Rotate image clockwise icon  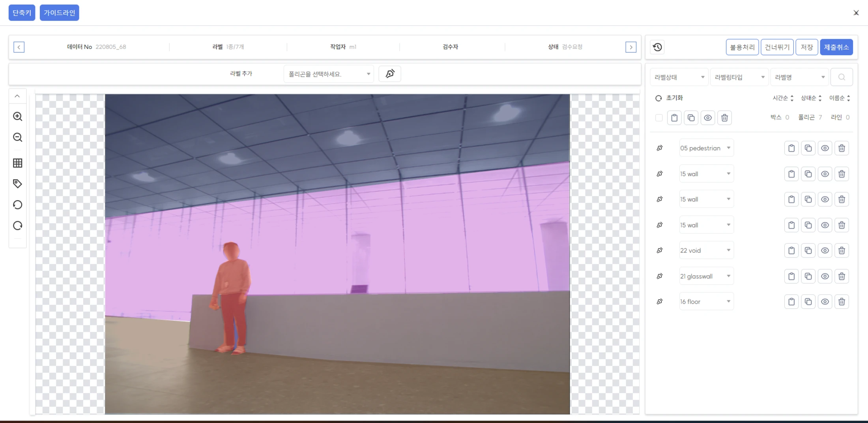tap(17, 226)
